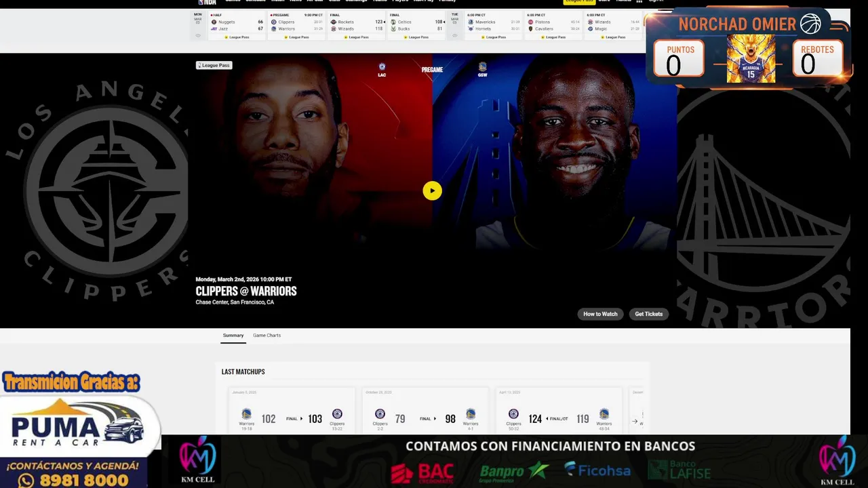The image size is (868, 488).
Task: Click the Celtics logo in the scoreboard
Action: [x=393, y=22]
